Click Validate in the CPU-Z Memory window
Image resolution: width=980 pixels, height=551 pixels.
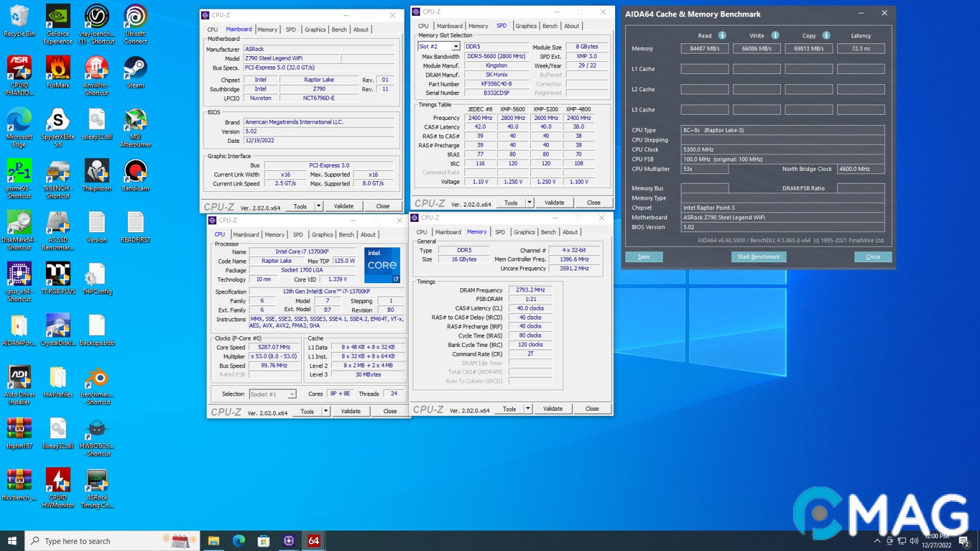[553, 409]
